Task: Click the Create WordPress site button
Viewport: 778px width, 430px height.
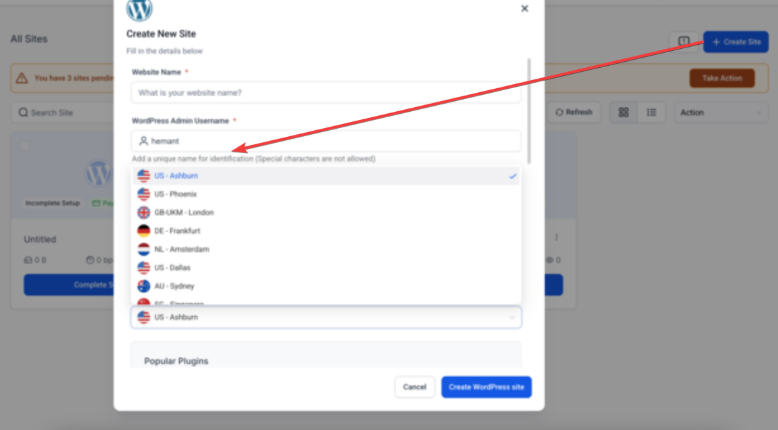Action: click(486, 387)
